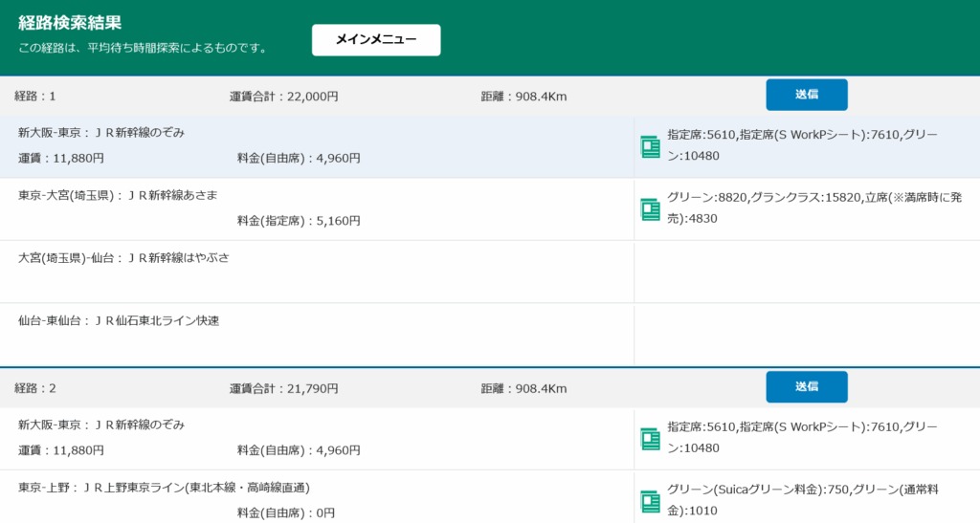Click the メインメニュー button
This screenshot has width=980, height=523.
[376, 40]
